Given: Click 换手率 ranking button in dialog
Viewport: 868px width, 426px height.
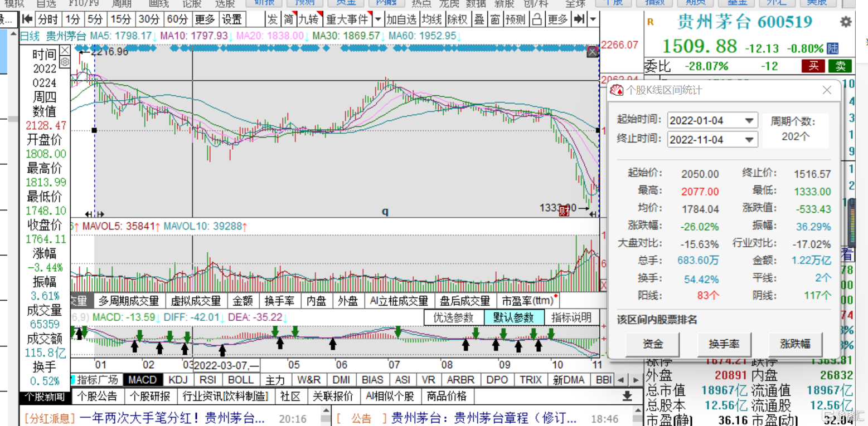Looking at the screenshot, I should (x=724, y=344).
